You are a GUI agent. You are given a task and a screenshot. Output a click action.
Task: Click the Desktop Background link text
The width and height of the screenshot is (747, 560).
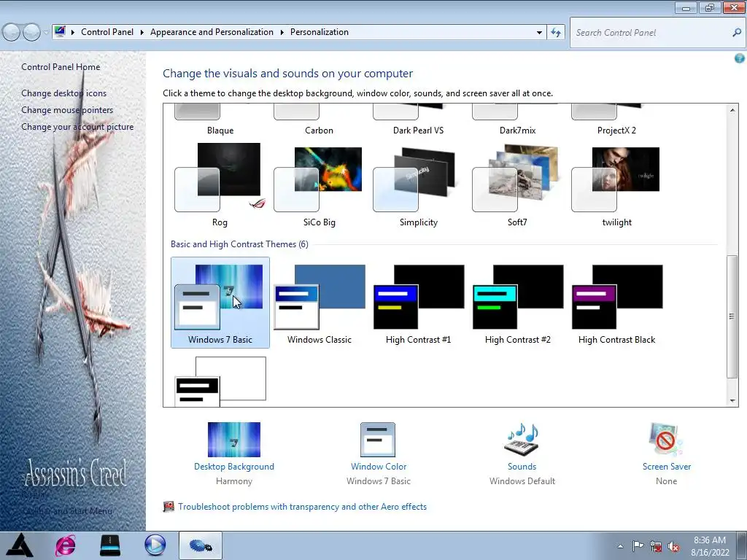point(234,467)
